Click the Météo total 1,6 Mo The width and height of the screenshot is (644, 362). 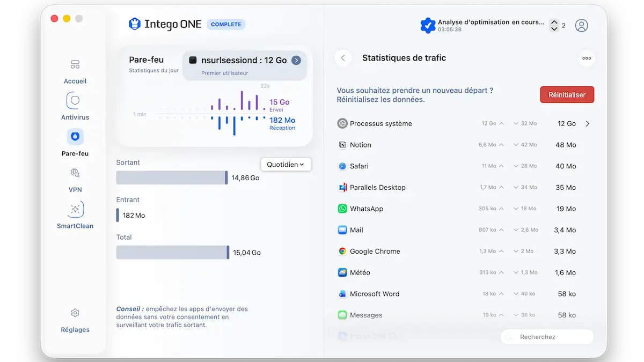click(565, 272)
